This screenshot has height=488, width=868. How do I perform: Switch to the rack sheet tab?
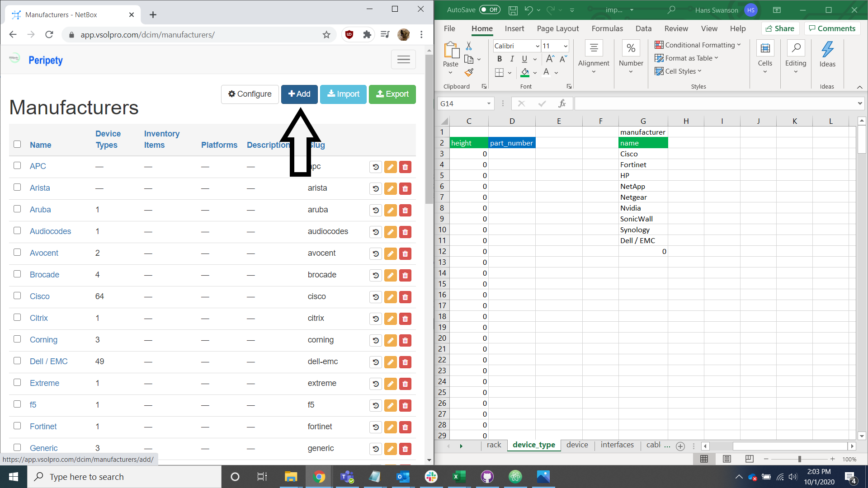point(494,445)
